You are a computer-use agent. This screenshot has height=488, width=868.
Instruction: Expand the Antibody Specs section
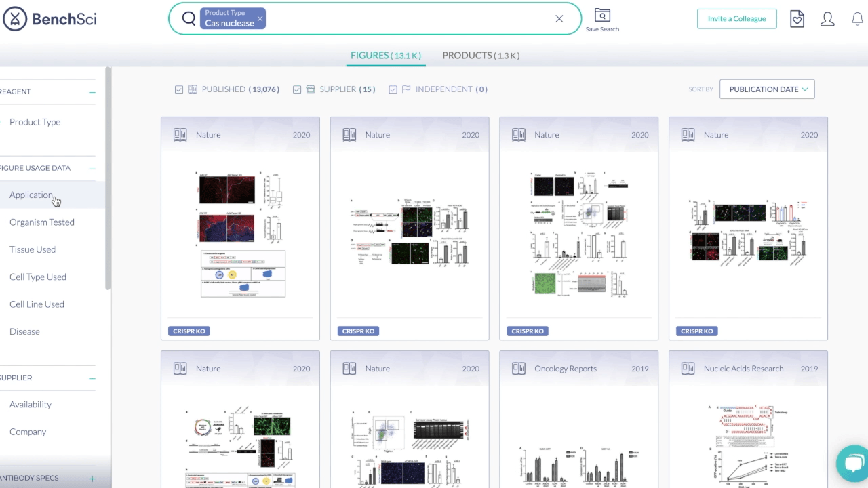point(92,479)
